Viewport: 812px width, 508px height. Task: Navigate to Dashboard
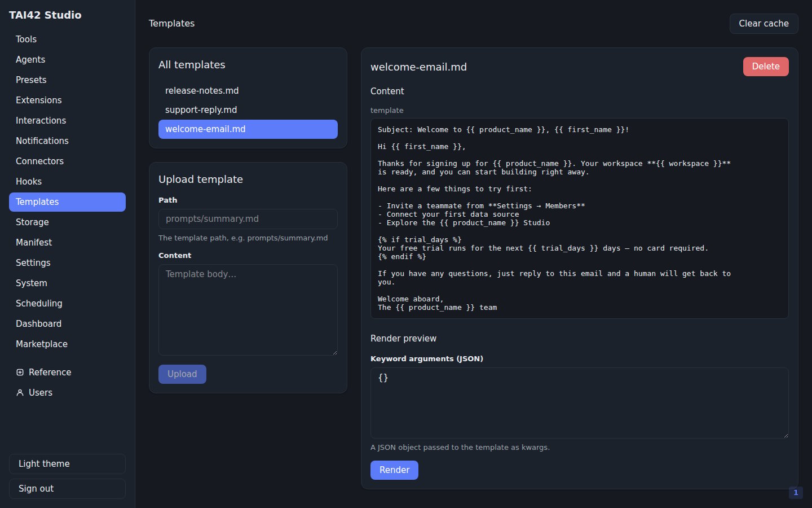(x=67, y=324)
